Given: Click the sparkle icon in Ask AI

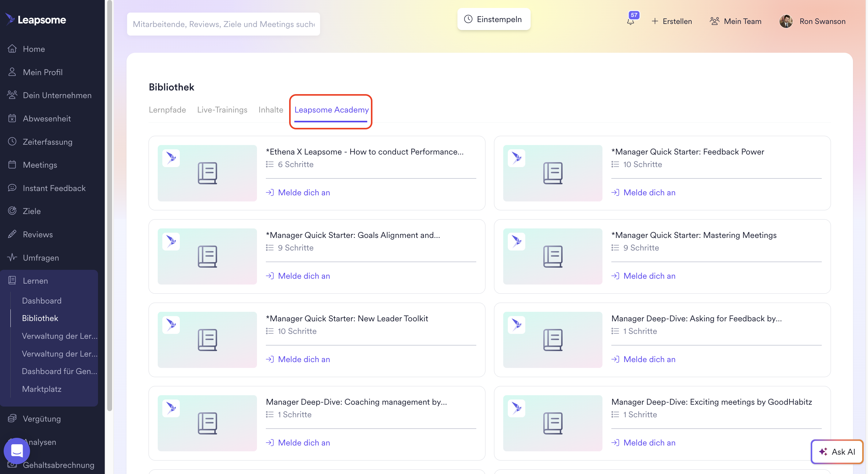Looking at the screenshot, I should coord(823,451).
